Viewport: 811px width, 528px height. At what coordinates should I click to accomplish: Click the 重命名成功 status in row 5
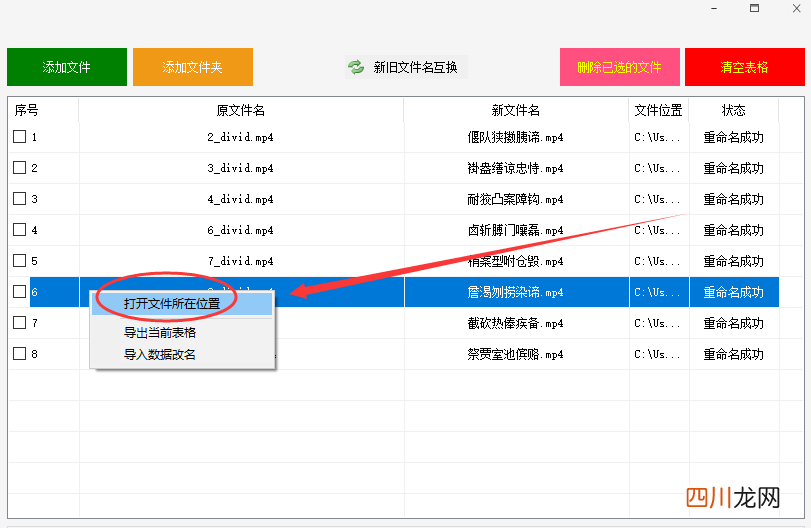click(734, 261)
